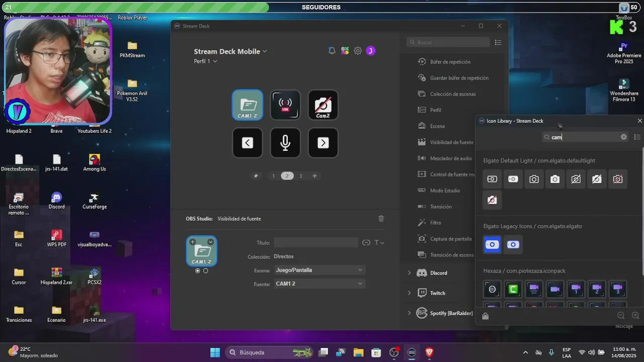Select Colección de escenas action
The width and height of the screenshot is (644, 362).
(453, 94)
